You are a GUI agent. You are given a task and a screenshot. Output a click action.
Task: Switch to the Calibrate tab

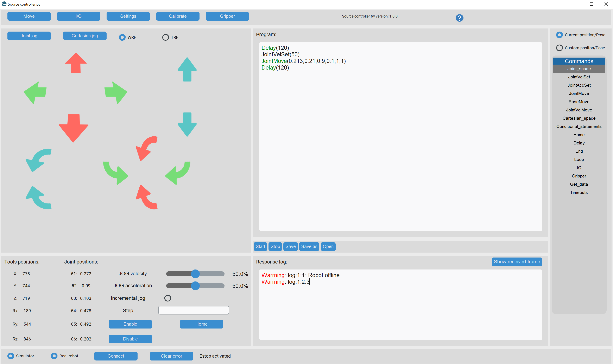(x=177, y=16)
